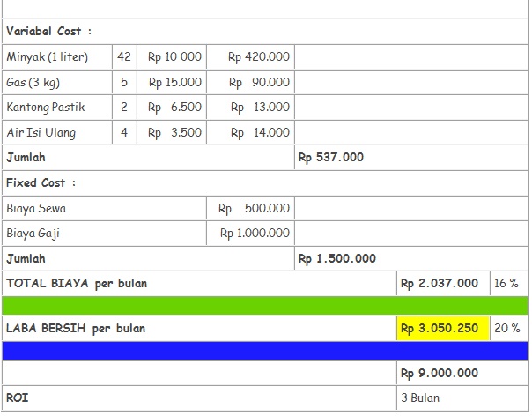Click 'TOTAL BIAYA per bulan' label
The width and height of the screenshot is (532, 416).
[x=77, y=284]
